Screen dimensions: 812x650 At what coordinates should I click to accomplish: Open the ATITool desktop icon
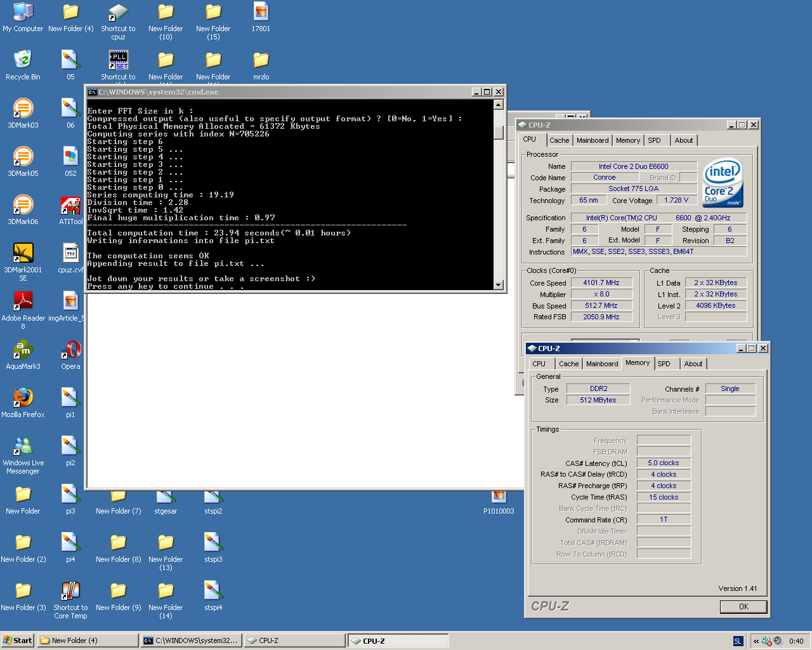pyautogui.click(x=70, y=210)
